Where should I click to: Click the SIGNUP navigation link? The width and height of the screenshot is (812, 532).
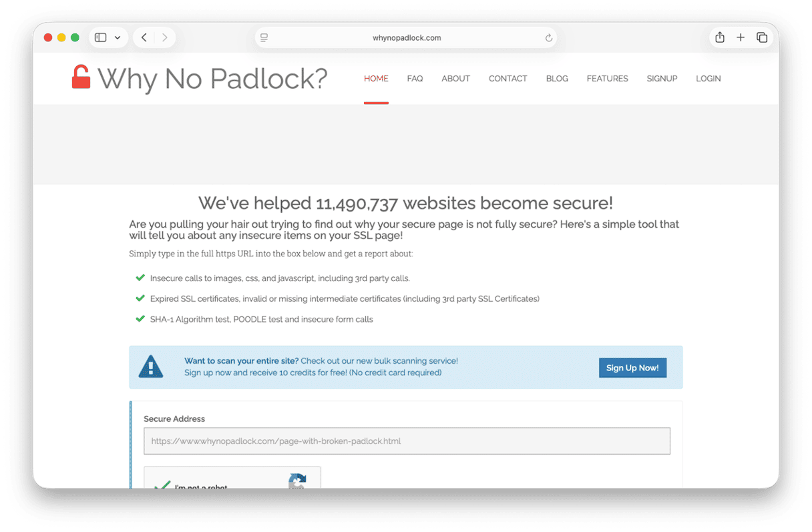(662, 79)
